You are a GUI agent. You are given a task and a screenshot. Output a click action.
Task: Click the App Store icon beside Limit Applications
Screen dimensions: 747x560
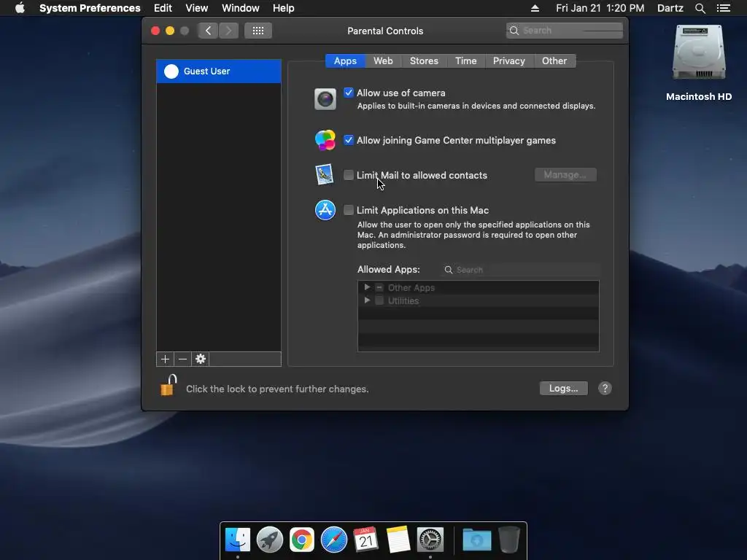[x=325, y=210]
